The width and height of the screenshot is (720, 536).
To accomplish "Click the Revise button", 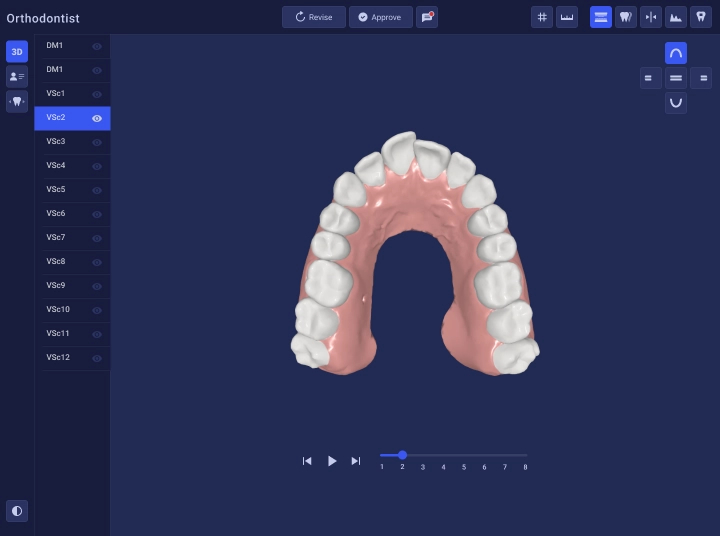I will [314, 17].
